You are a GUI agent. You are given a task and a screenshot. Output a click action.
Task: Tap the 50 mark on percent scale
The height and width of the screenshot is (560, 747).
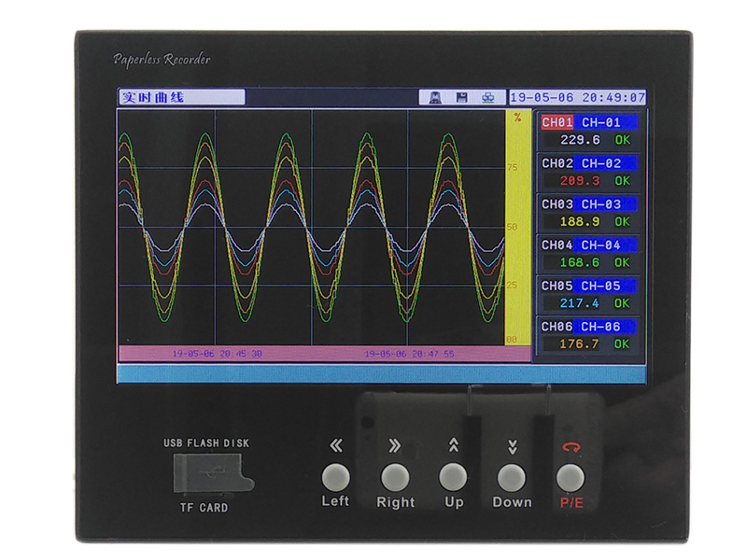pos(512,227)
